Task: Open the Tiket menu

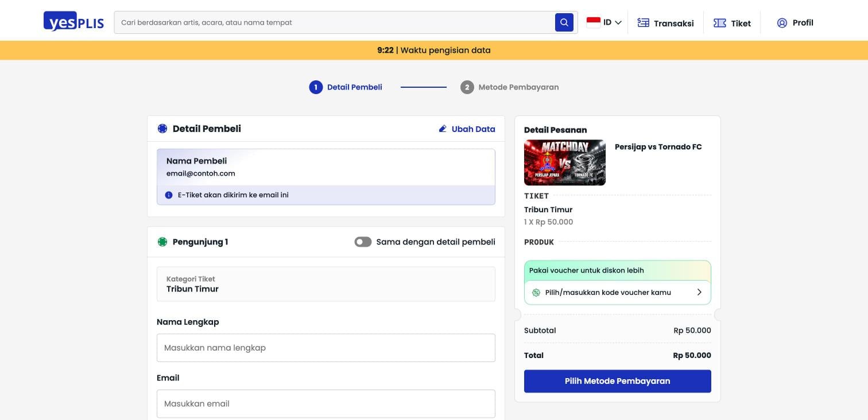Action: (x=732, y=23)
